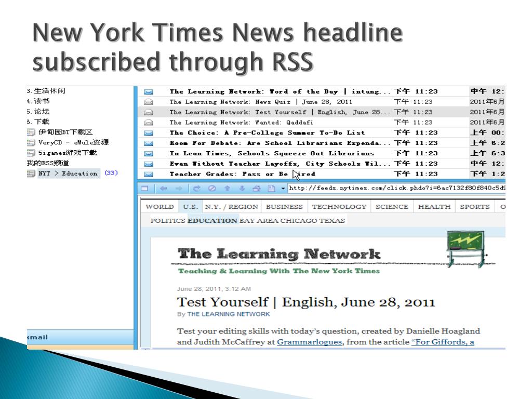Open the Wanted: Qaddafi headline
Viewport: 532px width, 399px height.
click(x=241, y=123)
